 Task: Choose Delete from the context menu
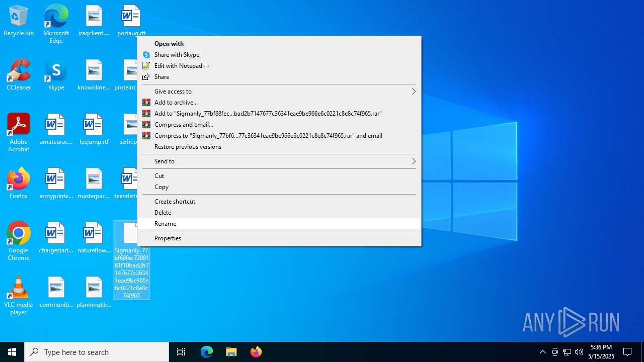pos(279,213)
